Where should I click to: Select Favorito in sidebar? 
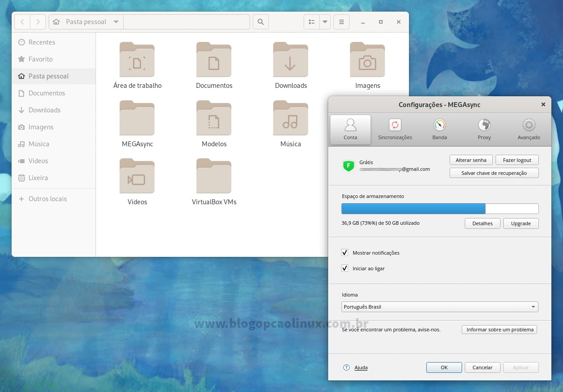coord(54,59)
